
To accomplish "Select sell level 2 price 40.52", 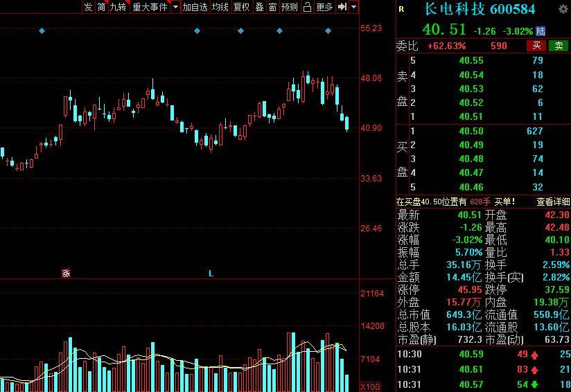I will pos(471,103).
